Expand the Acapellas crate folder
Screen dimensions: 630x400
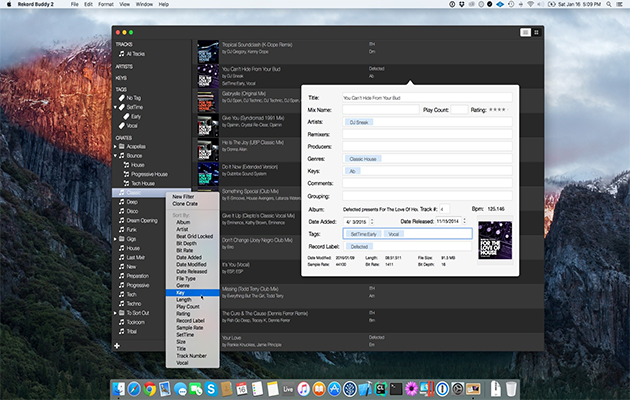117,145
